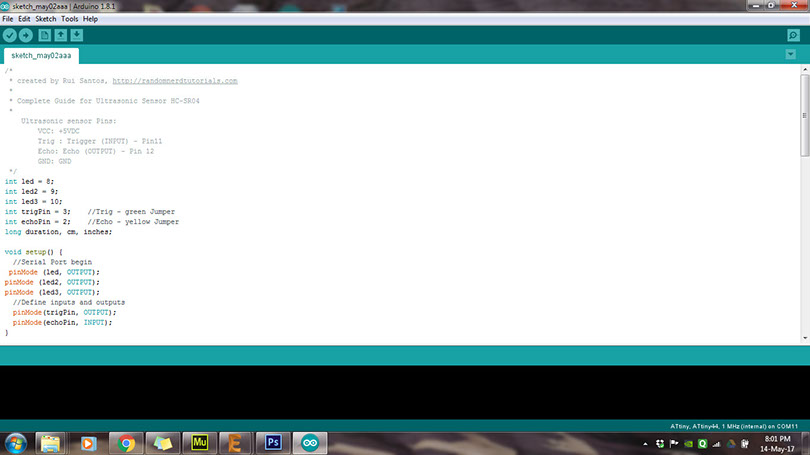Click the '//Serial Port begin' comment
Screen dimensions: 810x455
pos(52,262)
